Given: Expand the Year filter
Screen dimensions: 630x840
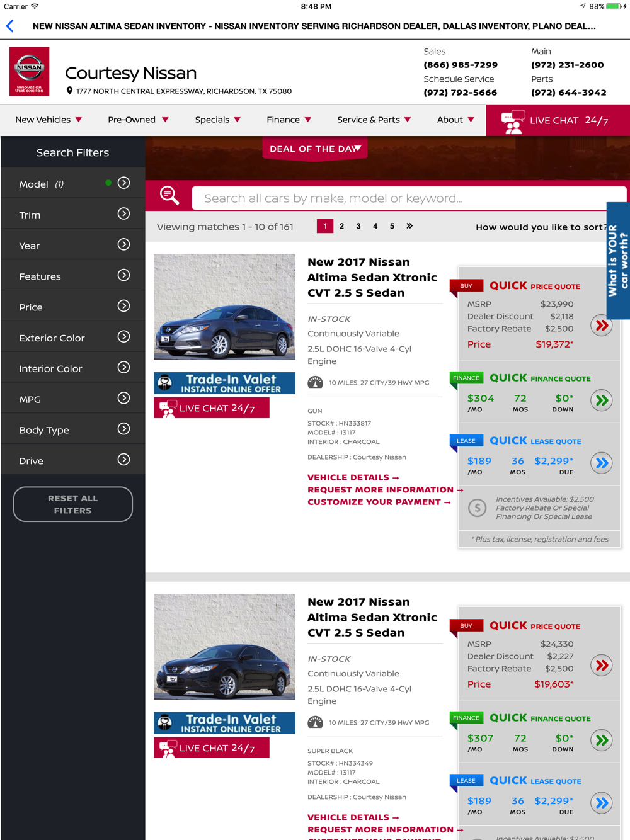Looking at the screenshot, I should pyautogui.click(x=124, y=245).
